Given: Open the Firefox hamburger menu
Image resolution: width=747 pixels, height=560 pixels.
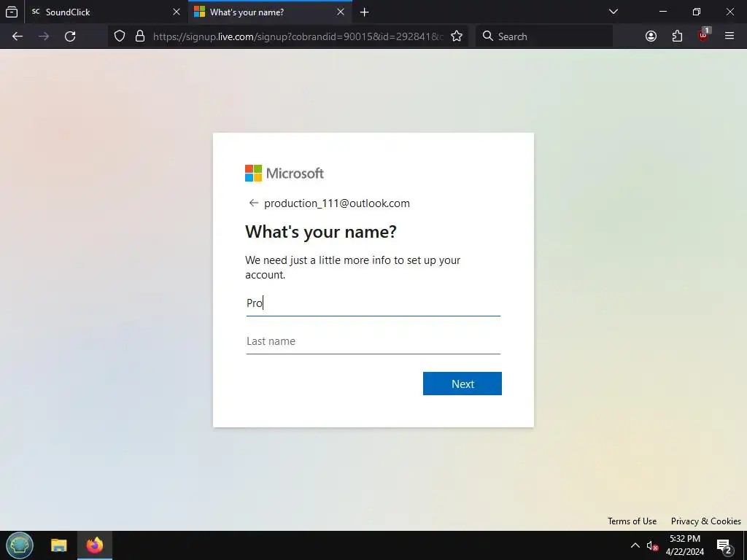Looking at the screenshot, I should (x=729, y=36).
